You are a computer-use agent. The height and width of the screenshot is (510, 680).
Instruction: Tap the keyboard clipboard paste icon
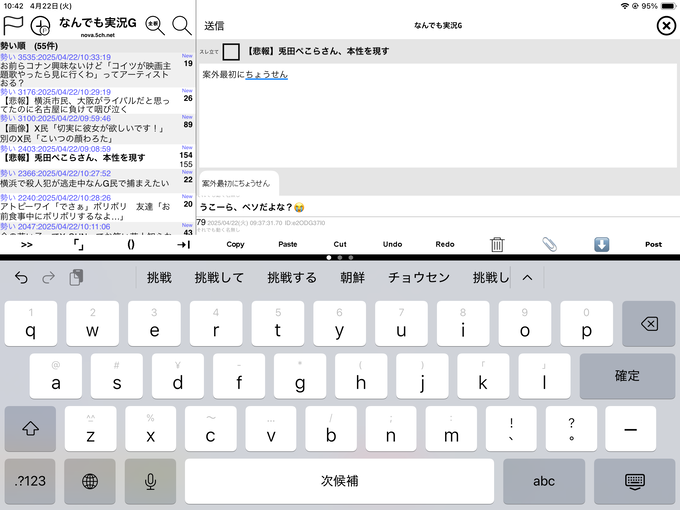[x=76, y=278]
